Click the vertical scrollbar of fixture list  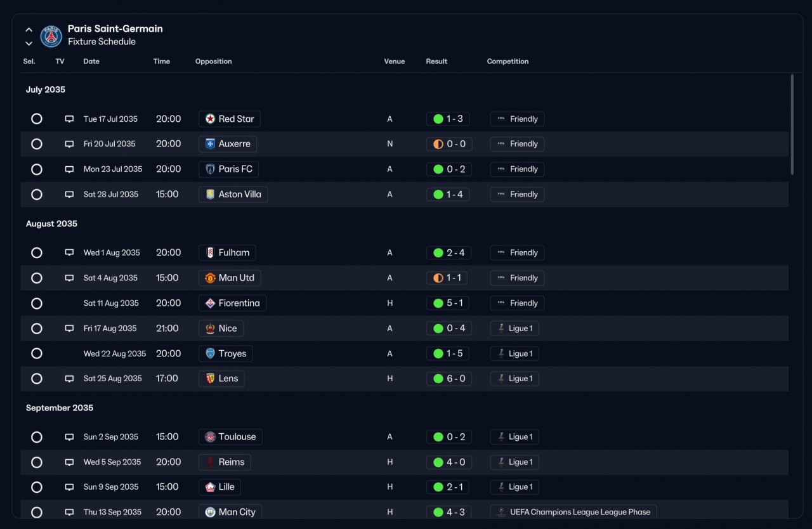coord(792,124)
